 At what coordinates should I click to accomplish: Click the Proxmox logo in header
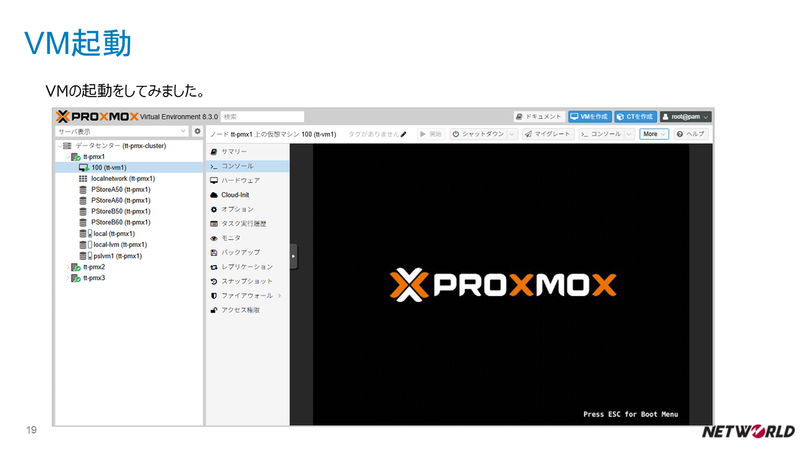97,117
